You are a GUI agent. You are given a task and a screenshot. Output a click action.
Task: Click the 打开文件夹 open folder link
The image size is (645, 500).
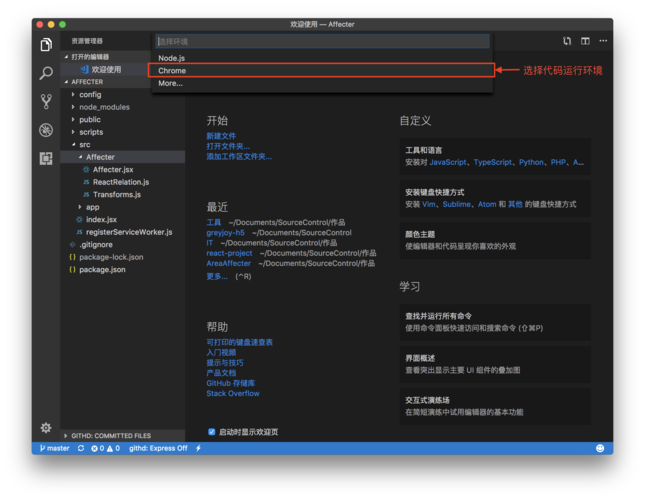point(228,146)
